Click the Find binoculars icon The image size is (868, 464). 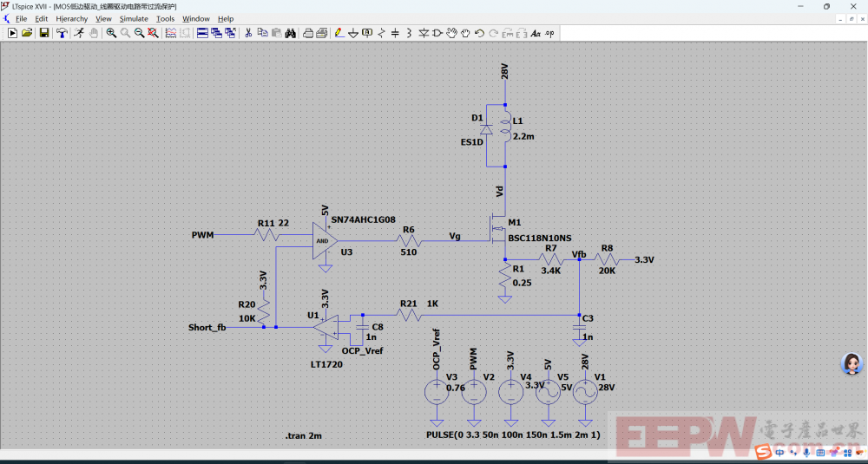(x=291, y=33)
